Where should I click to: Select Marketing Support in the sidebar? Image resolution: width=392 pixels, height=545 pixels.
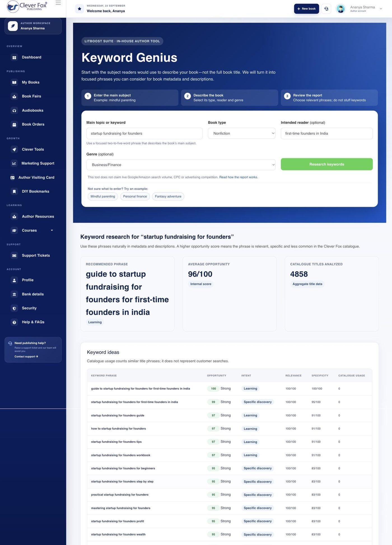33,163
